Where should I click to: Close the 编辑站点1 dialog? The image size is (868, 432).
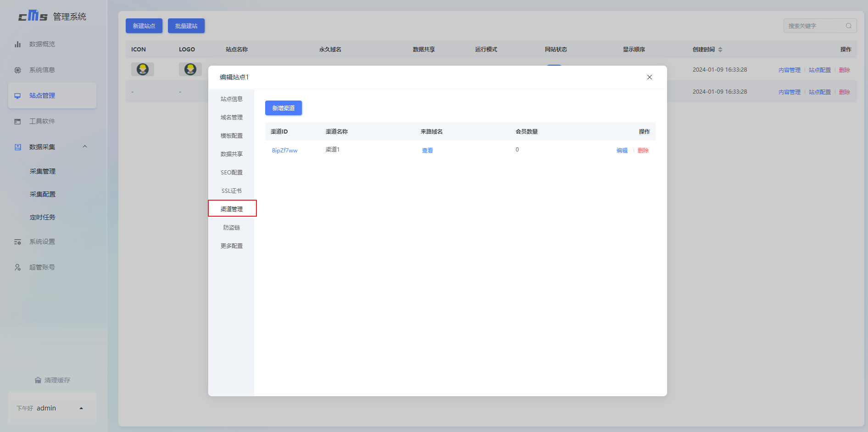649,77
